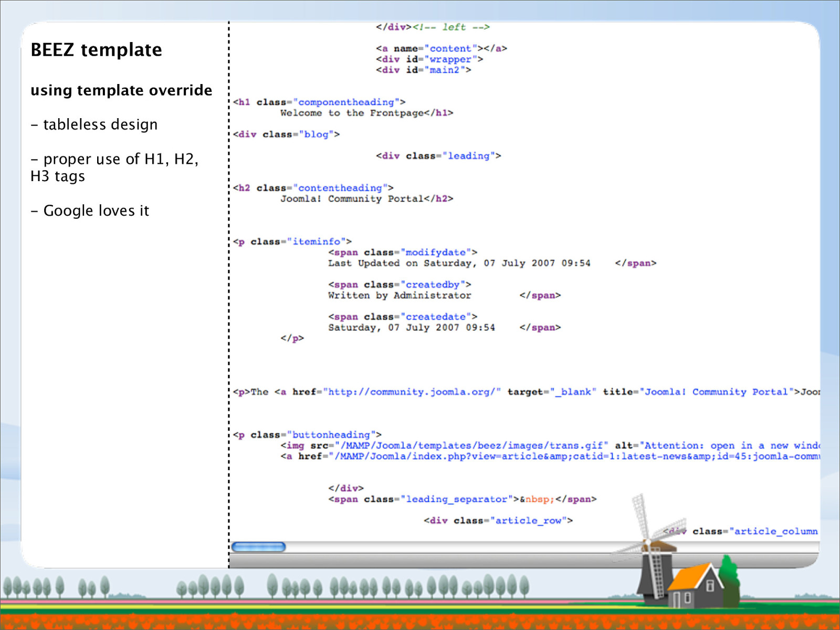Click the span class="leading_separator" line

463,499
